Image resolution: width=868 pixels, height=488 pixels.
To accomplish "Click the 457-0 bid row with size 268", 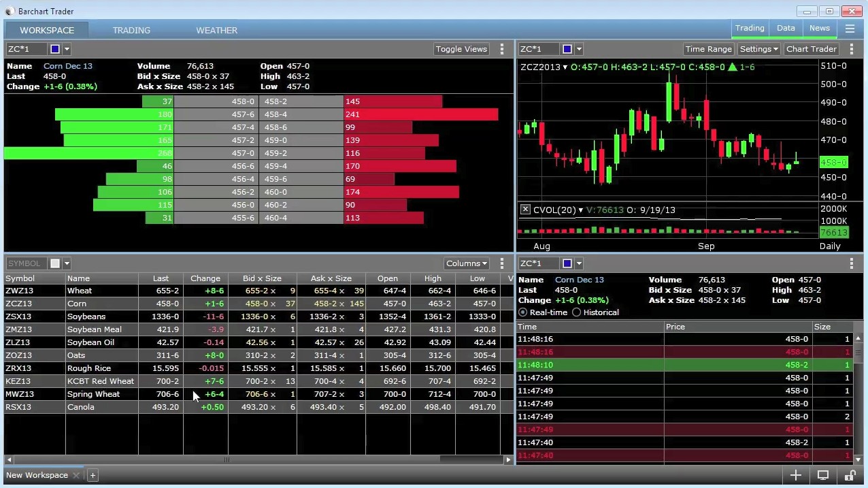I will [131, 153].
